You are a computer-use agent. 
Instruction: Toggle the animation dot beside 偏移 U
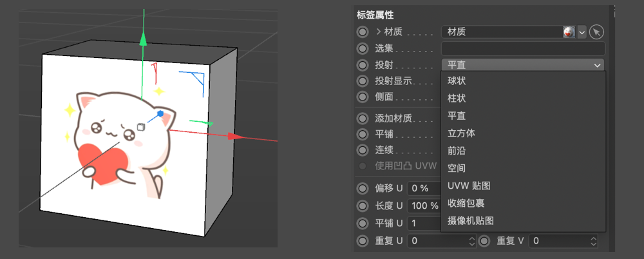point(362,189)
